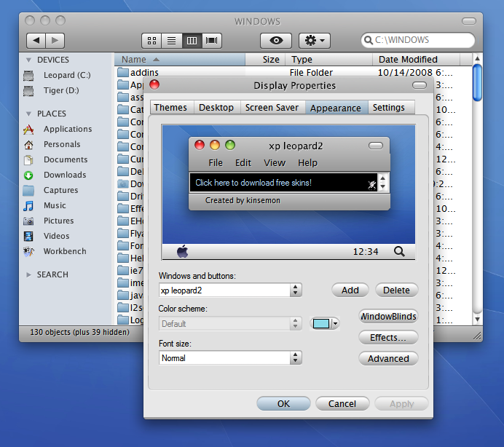Open Documents in the sidebar
The image size is (504, 447).
tap(55, 159)
